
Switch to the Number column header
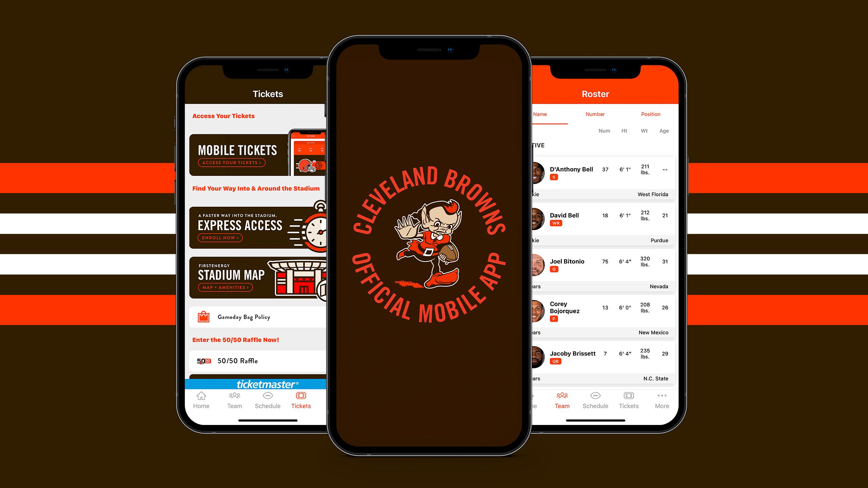(x=594, y=114)
